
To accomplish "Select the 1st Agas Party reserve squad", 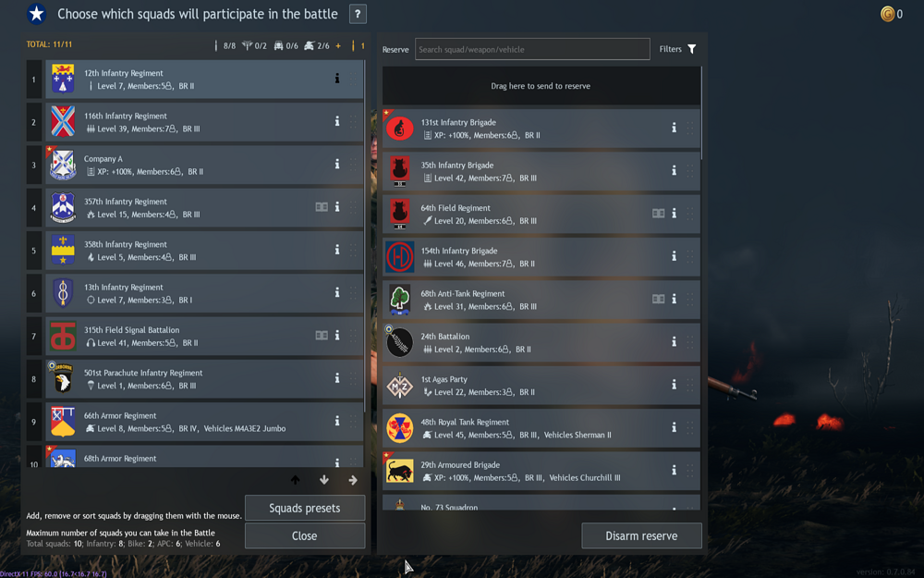I will tap(541, 385).
